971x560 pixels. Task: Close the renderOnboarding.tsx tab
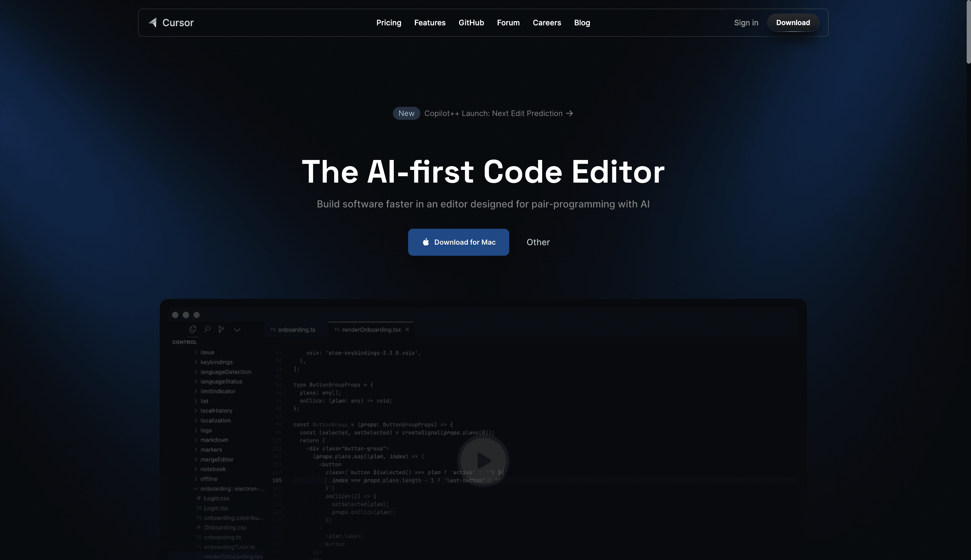(x=407, y=330)
